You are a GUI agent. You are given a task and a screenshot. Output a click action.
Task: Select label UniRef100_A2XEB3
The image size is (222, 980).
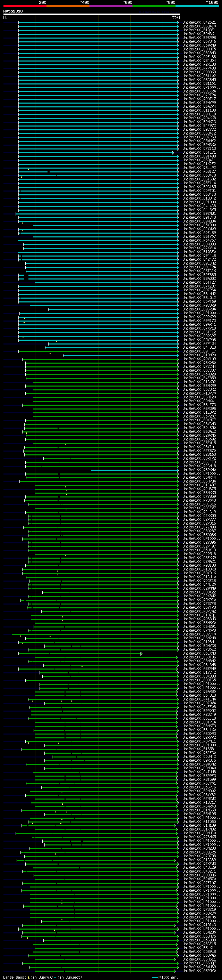(199, 64)
